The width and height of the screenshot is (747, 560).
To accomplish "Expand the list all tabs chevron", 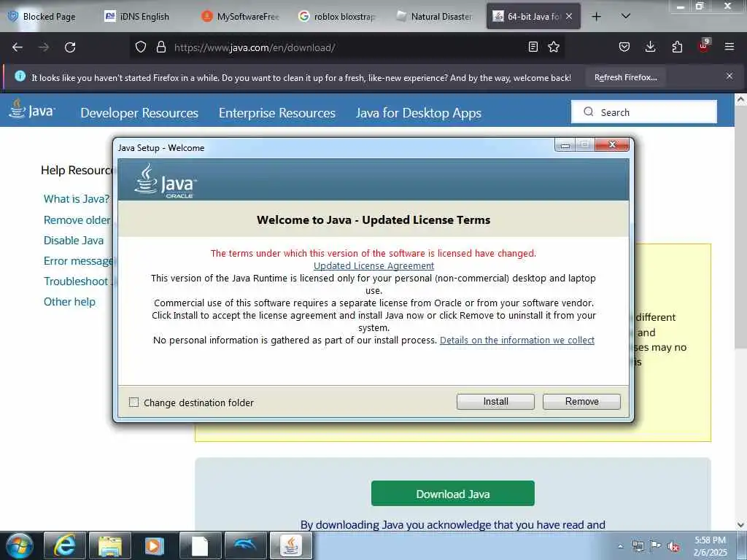I will (626, 16).
